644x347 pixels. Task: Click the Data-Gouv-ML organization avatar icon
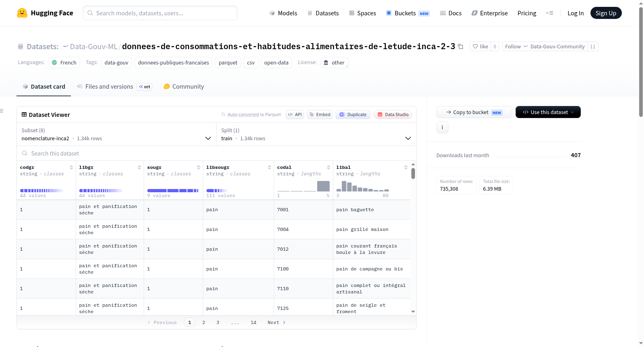(x=66, y=47)
